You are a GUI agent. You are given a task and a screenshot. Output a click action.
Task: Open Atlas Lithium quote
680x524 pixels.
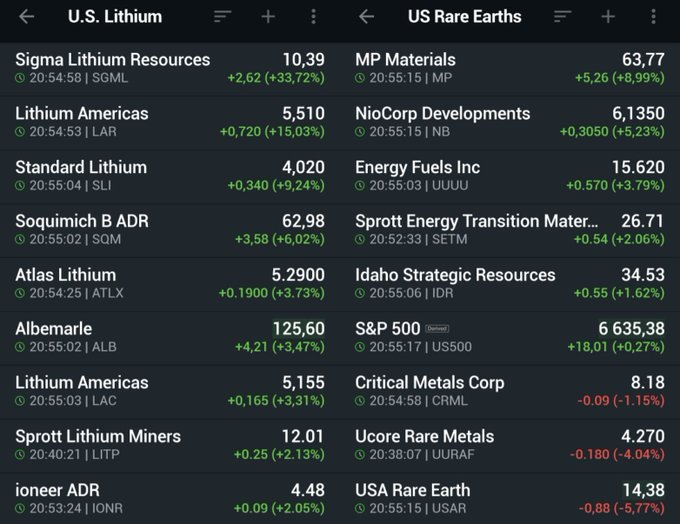click(170, 284)
